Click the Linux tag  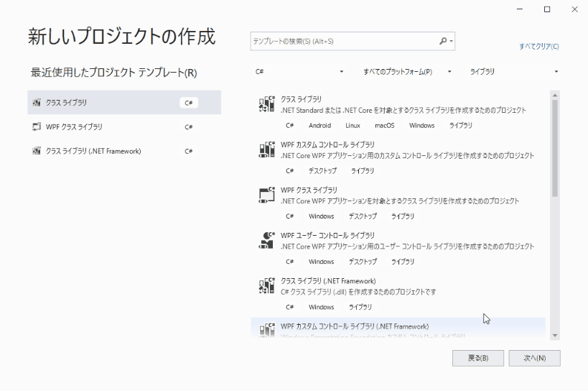pyautogui.click(x=353, y=126)
